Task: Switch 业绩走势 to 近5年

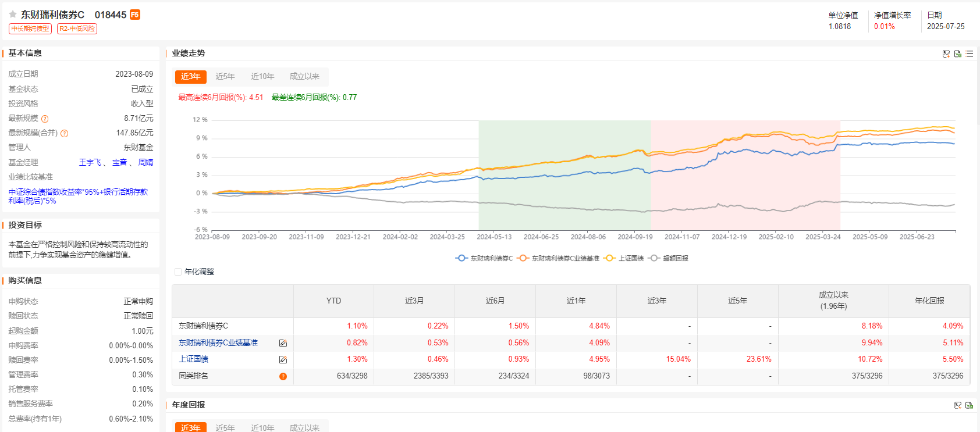Action: (x=225, y=76)
